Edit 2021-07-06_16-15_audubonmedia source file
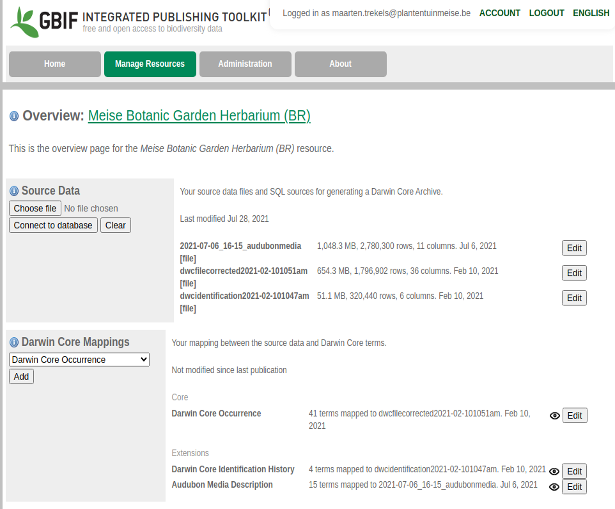 (574, 248)
